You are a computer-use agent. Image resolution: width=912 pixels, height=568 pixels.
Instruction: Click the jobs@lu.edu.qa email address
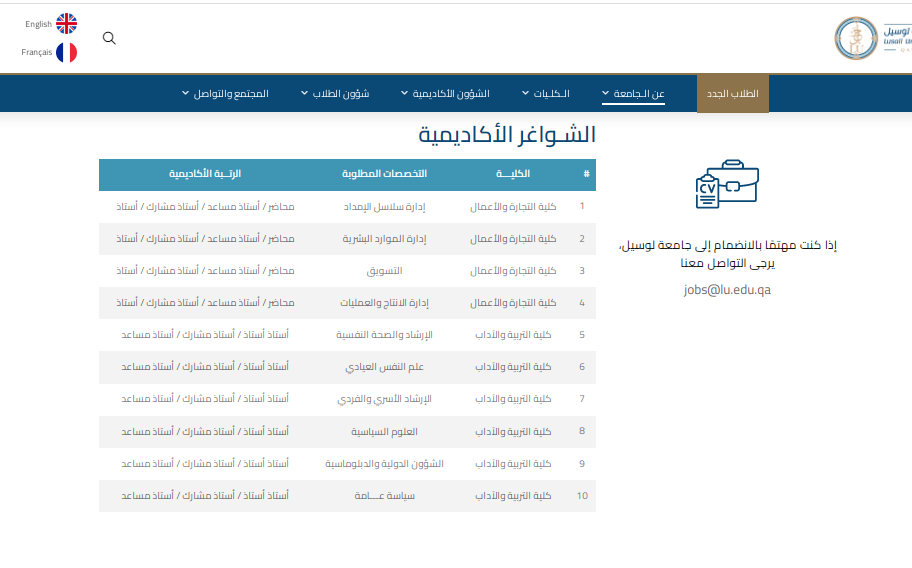[727, 290]
